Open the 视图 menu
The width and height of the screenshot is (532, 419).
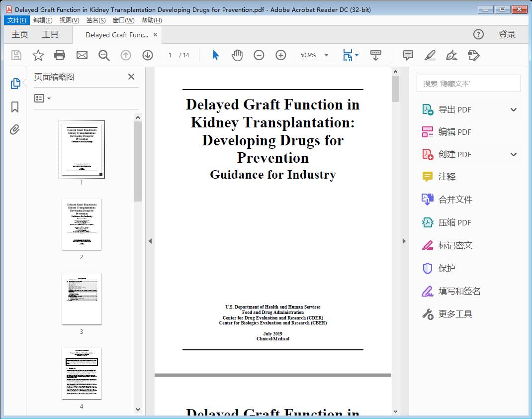[69, 20]
